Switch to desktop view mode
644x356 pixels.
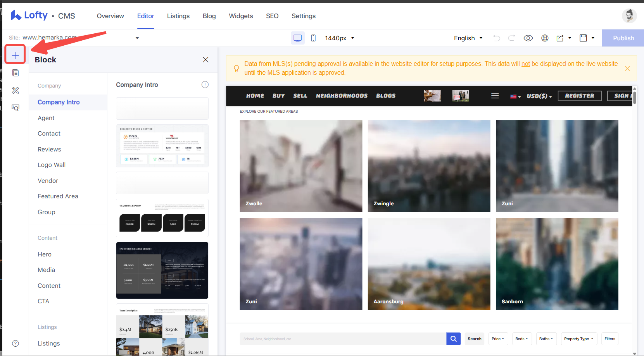[298, 38]
